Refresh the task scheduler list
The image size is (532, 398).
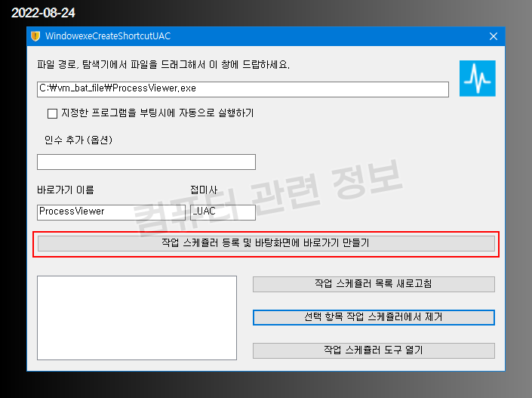(x=374, y=284)
